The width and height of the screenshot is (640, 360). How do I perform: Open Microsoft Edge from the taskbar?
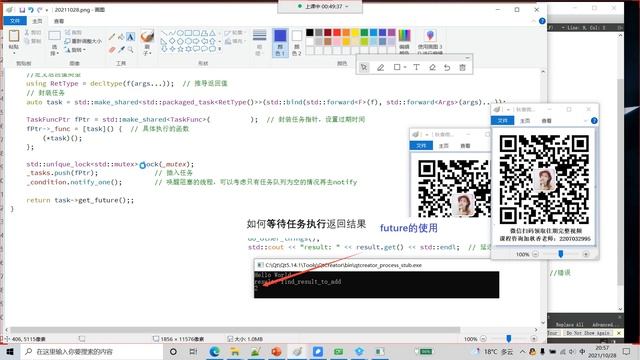point(214,351)
